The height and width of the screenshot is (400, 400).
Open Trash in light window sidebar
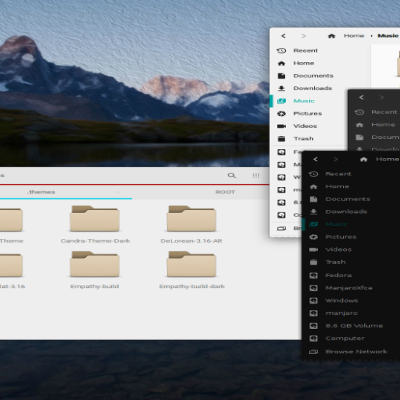pyautogui.click(x=305, y=139)
